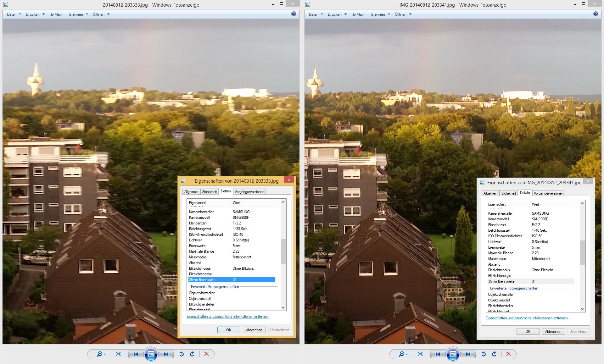The width and height of the screenshot is (604, 364).
Task: Click Abbrechen in IMG_20140812_203341 properties dialog
Action: tap(553, 331)
